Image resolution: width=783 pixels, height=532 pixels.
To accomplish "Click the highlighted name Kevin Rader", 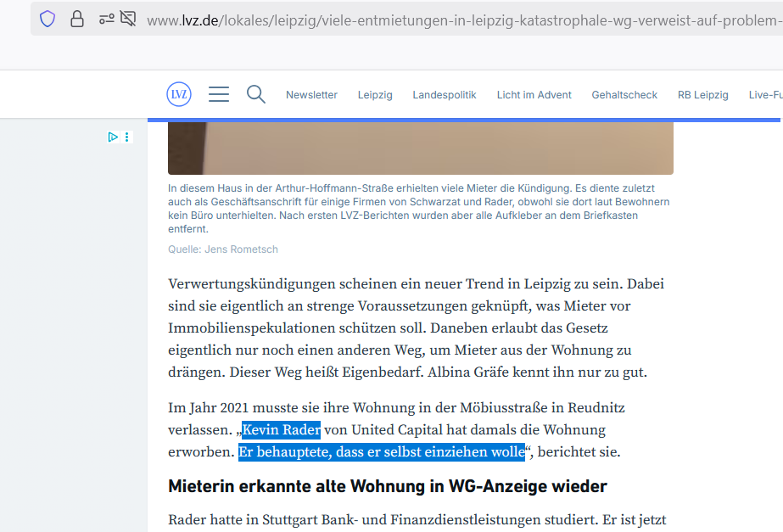I will point(281,429).
